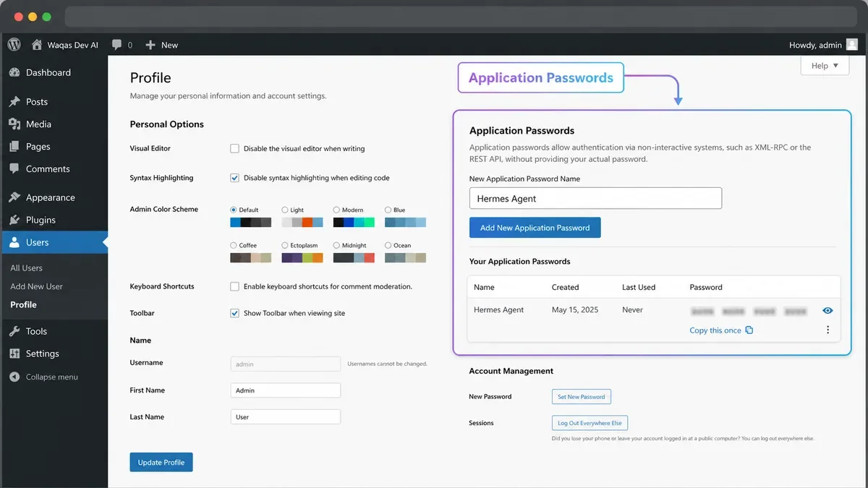Image resolution: width=868 pixels, height=488 pixels.
Task: Open the comments bubble icon in admin bar
Action: coord(116,45)
